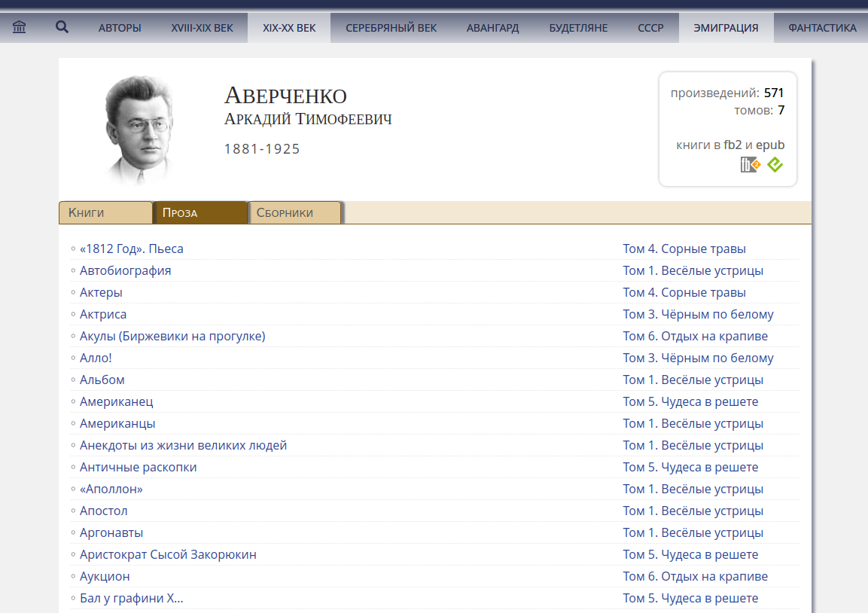This screenshot has height=613, width=868.
Task: Go to the Серебряный век section
Action: (391, 28)
